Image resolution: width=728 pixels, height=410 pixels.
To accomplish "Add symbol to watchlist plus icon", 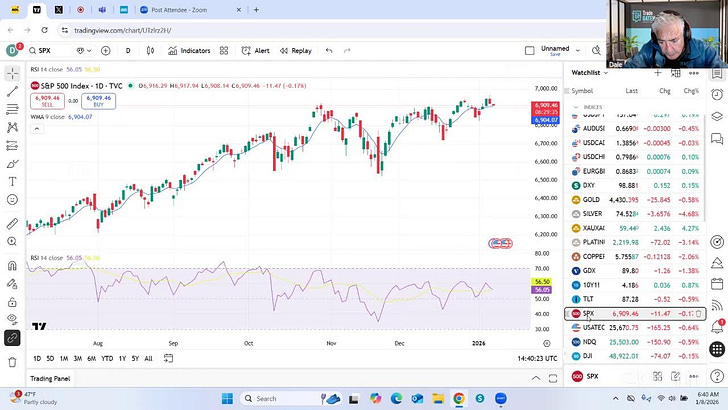I will 657,73.
